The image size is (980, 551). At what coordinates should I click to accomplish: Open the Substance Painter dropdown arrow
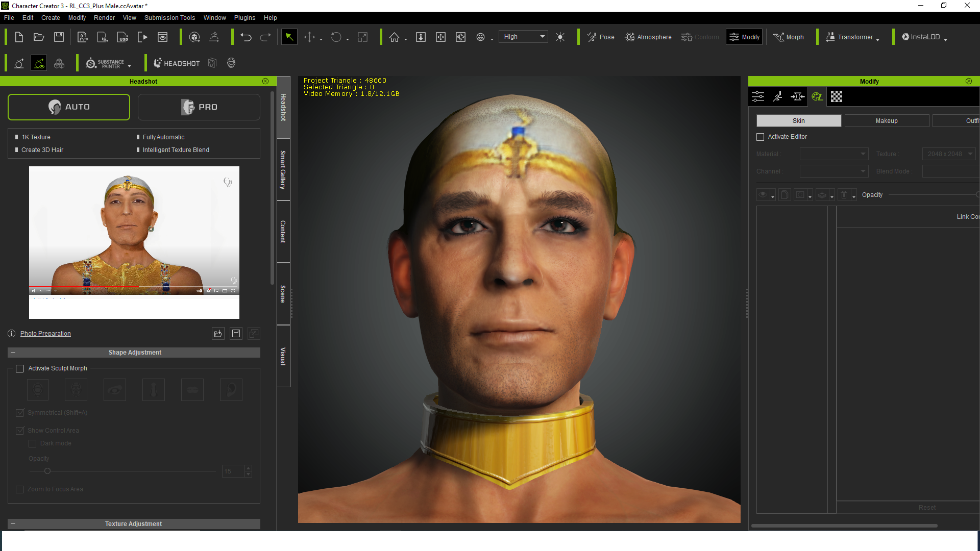pyautogui.click(x=129, y=65)
